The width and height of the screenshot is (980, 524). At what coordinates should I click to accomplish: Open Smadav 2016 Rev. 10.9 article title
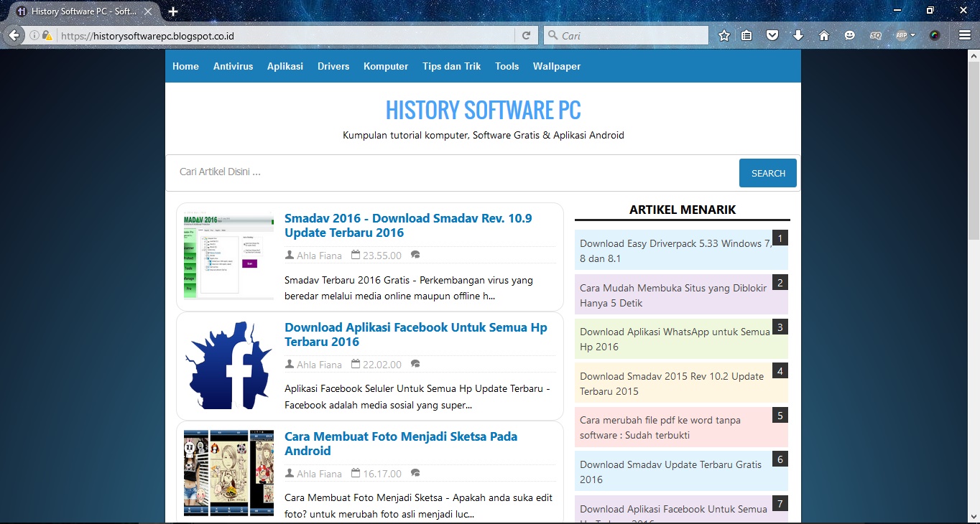tap(408, 225)
